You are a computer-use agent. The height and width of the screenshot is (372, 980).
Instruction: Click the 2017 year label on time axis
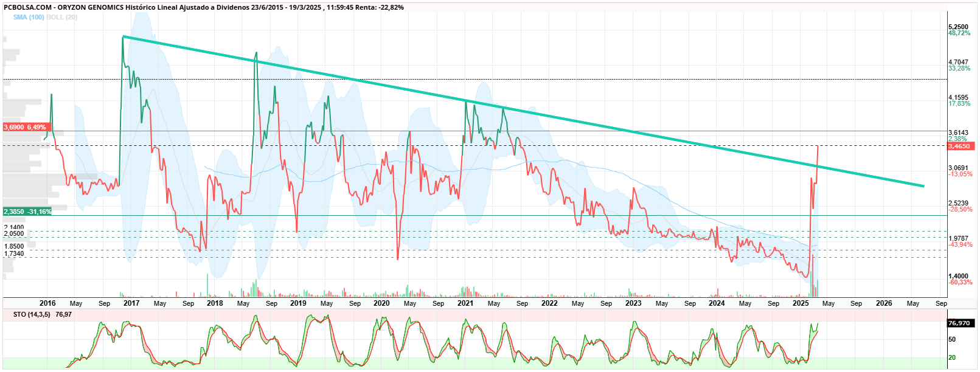131,303
